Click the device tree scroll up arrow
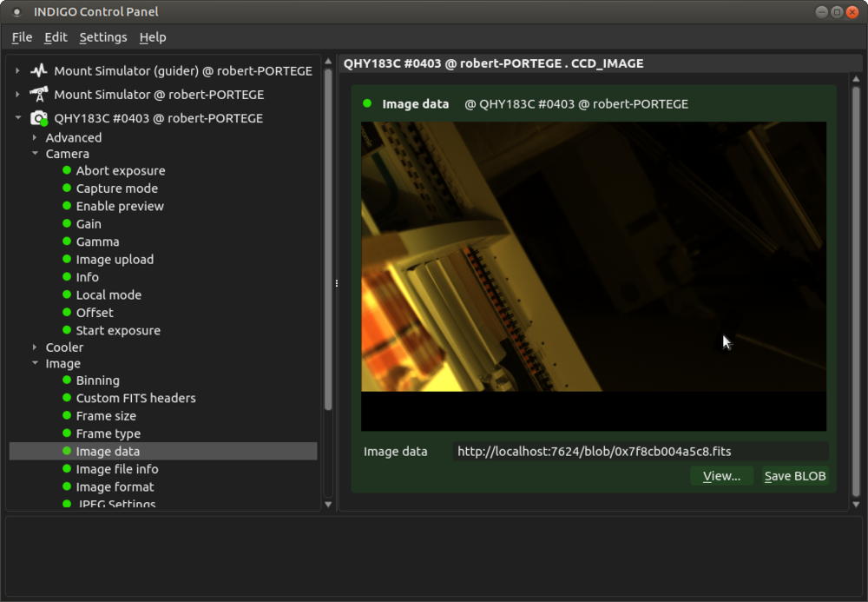 click(328, 62)
